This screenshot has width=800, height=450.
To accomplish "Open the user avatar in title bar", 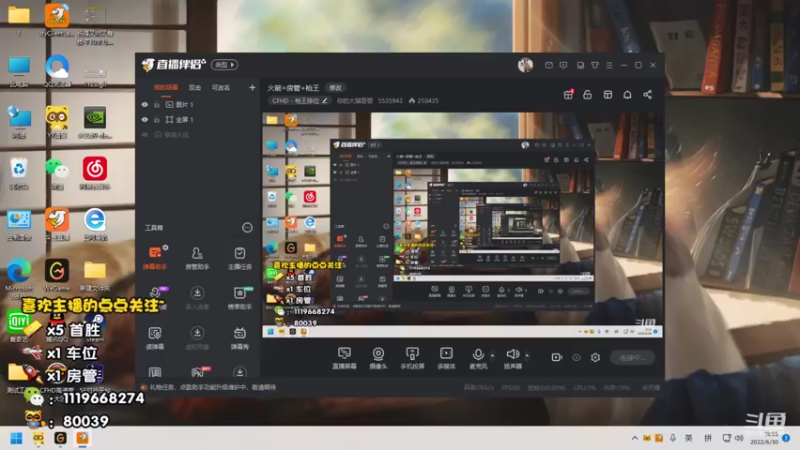I will 526,65.
